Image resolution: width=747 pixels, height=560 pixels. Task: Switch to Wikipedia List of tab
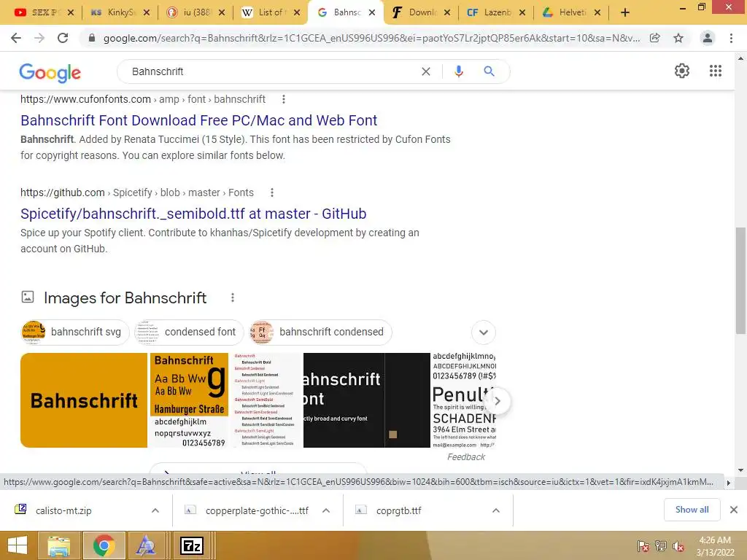click(x=271, y=13)
